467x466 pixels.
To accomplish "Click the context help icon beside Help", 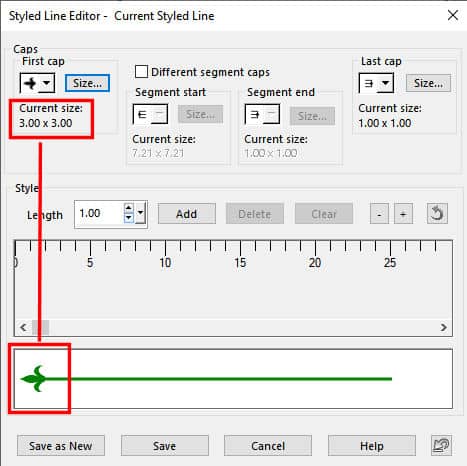I will coord(441,445).
